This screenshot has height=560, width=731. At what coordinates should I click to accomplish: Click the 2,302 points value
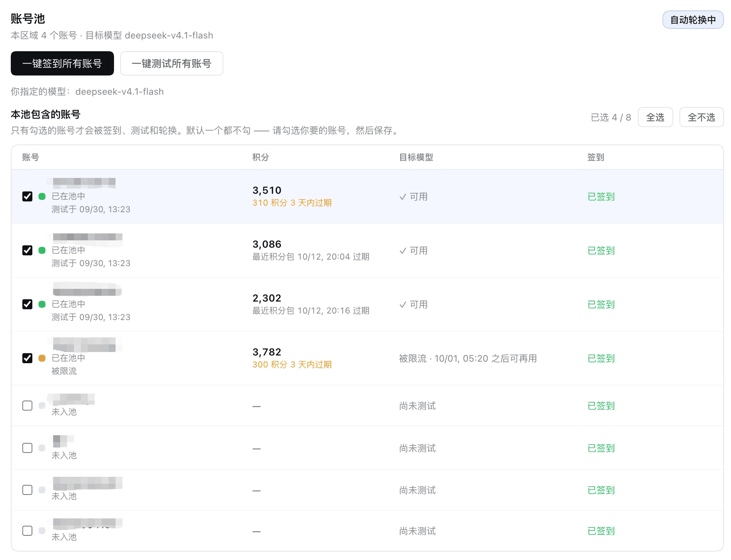(x=267, y=298)
